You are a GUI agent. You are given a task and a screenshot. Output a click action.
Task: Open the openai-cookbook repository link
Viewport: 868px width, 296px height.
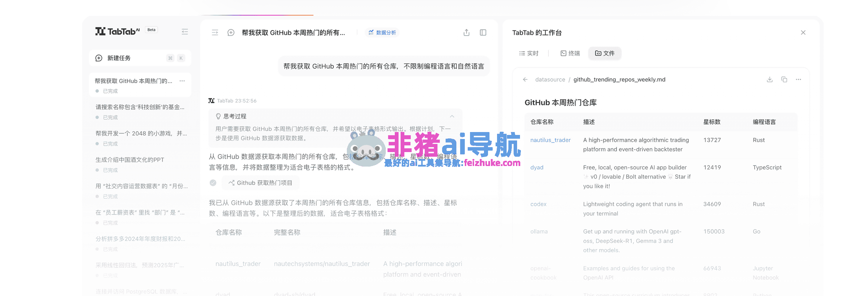click(x=543, y=273)
